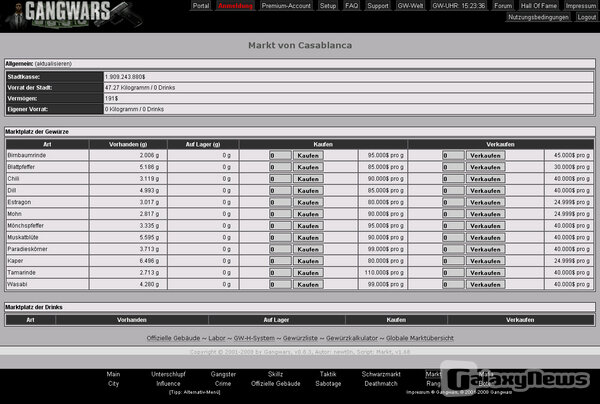Screen dimensions: 600x404
Task: Click Verkaufen button for Birnbaumrinde
Action: [x=485, y=155]
